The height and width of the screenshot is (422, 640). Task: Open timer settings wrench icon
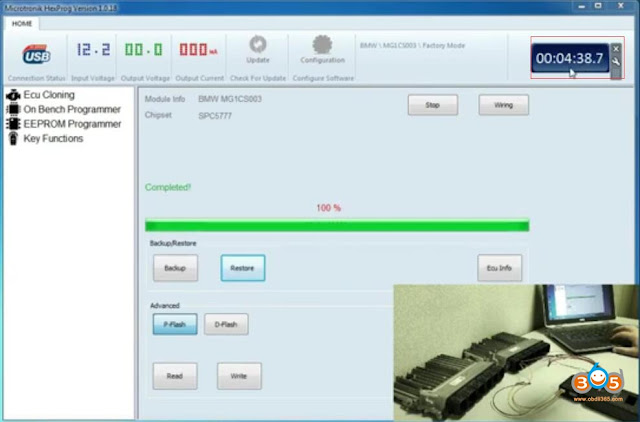pos(616,62)
